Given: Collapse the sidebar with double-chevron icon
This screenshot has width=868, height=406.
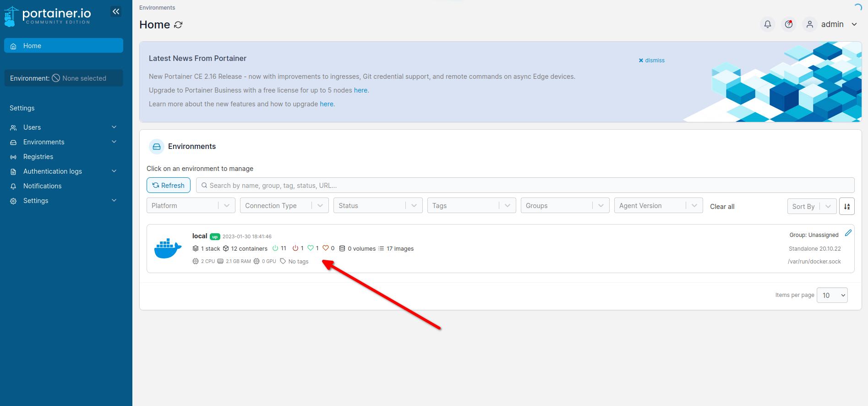Looking at the screenshot, I should [x=116, y=11].
